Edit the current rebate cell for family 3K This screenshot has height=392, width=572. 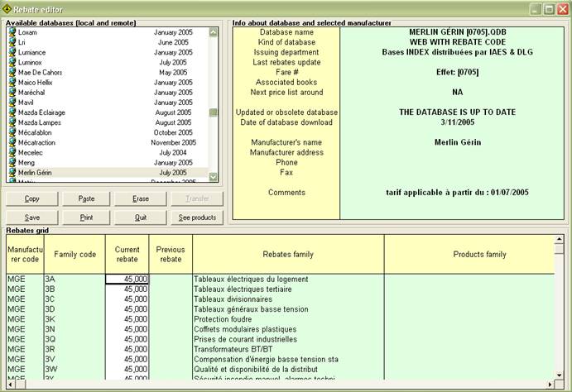point(127,319)
